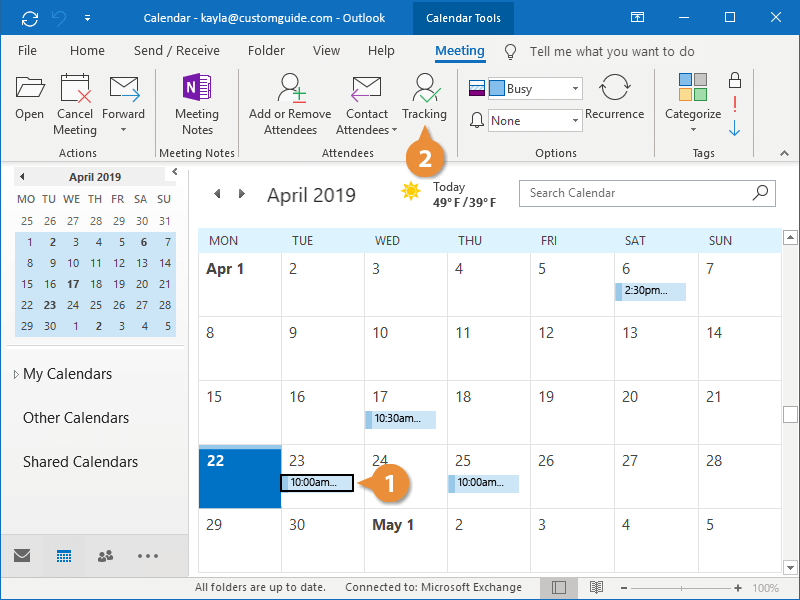Click the Tracking button

point(424,97)
